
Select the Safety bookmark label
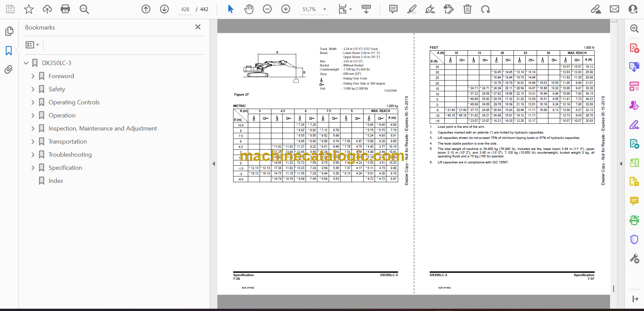[x=57, y=89]
